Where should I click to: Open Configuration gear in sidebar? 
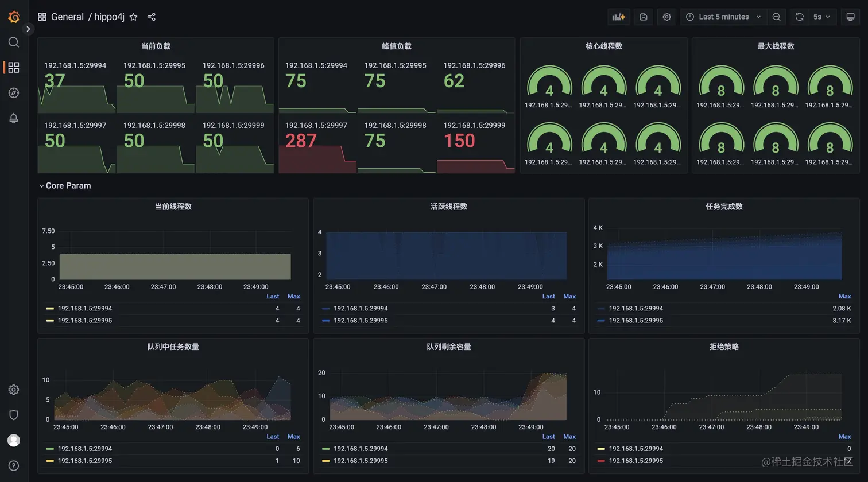[14, 390]
